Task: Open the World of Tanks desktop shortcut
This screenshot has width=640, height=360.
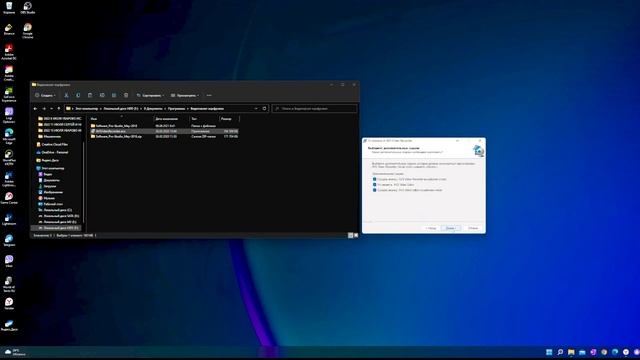Action: pyautogui.click(x=9, y=284)
